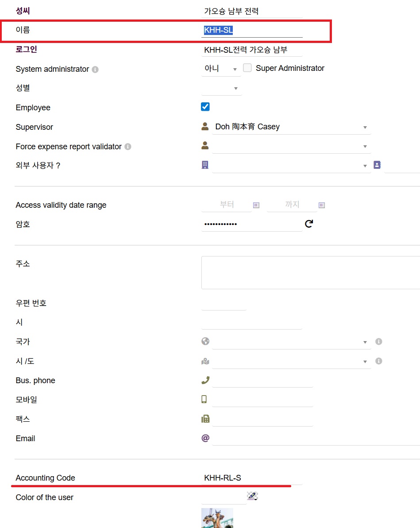Click the Email input field

coord(315,439)
